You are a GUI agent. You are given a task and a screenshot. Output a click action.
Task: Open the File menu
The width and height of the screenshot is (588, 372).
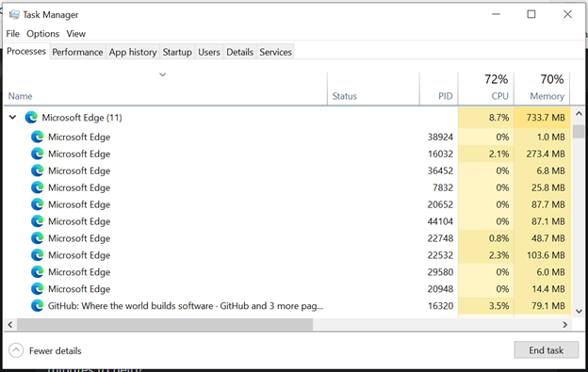tap(13, 34)
